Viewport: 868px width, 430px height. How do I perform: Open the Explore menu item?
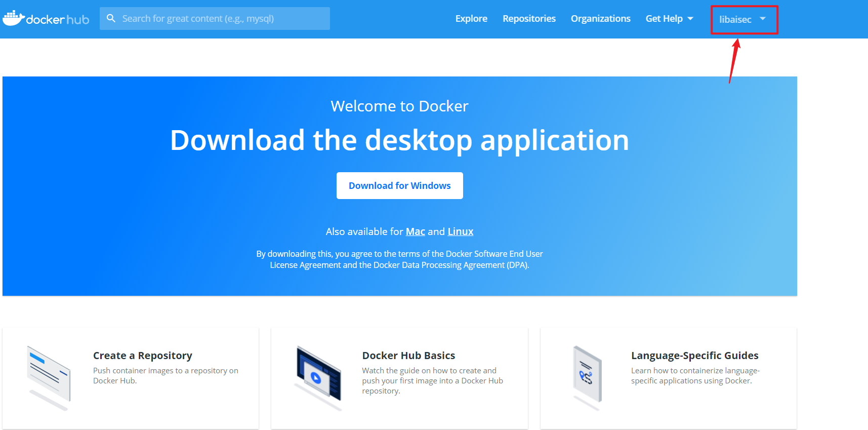[471, 19]
